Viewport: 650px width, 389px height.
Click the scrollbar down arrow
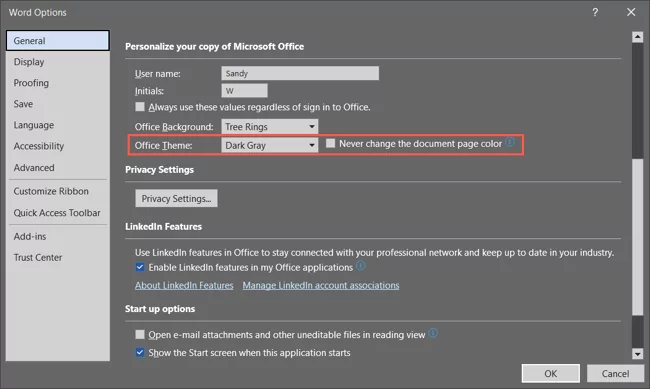[x=638, y=354]
